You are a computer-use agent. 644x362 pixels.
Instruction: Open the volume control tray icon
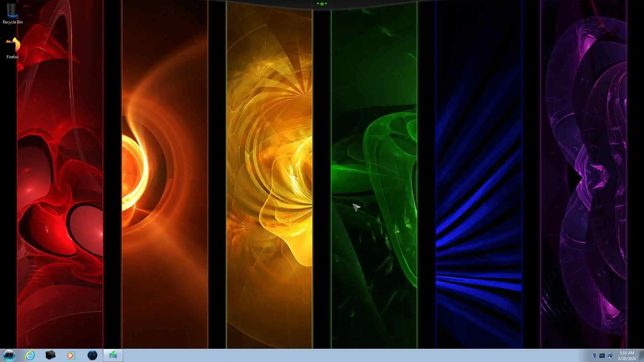(x=610, y=356)
